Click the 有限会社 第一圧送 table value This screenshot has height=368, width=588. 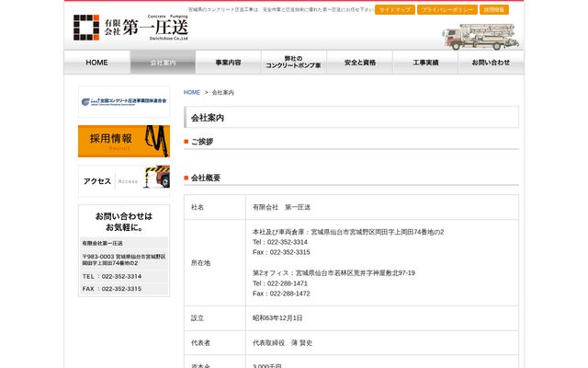tap(281, 207)
